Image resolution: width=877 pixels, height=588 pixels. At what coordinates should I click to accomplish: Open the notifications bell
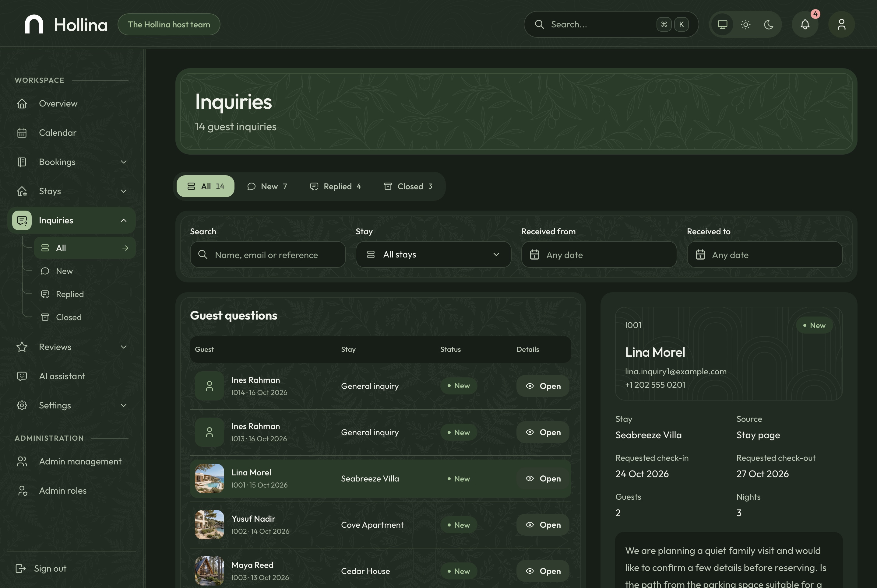coord(805,24)
